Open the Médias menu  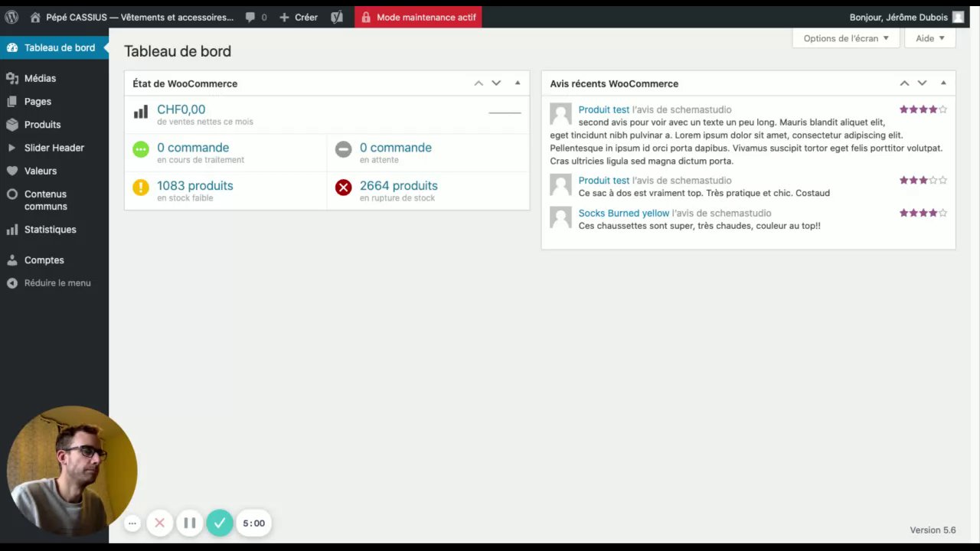(x=54, y=78)
